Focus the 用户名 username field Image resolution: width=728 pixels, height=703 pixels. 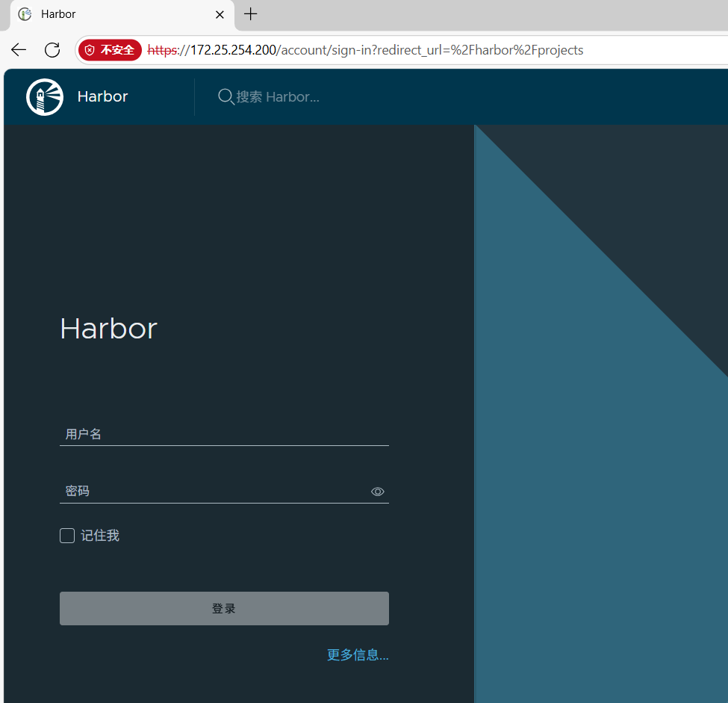tap(224, 434)
